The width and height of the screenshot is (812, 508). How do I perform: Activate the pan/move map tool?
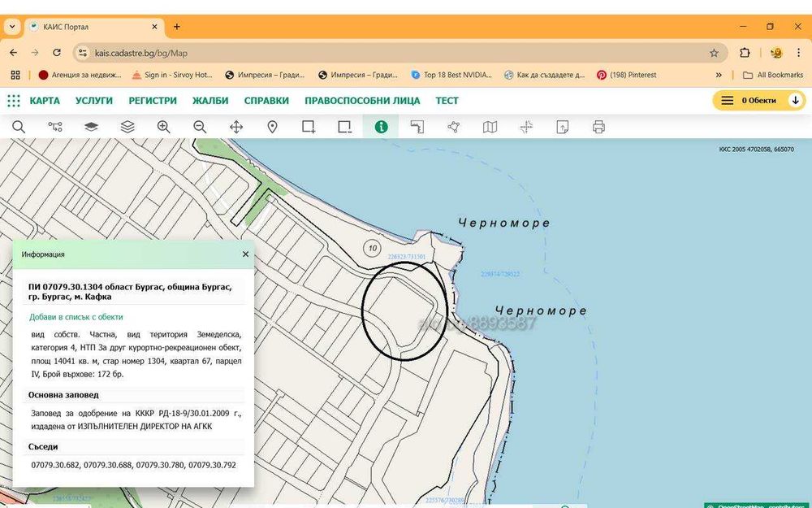[236, 127]
